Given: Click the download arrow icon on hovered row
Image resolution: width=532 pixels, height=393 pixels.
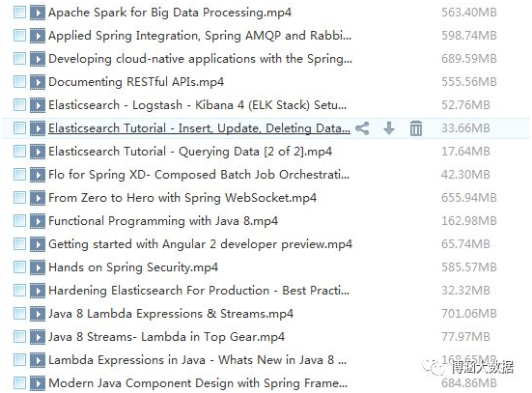Looking at the screenshot, I should tap(389, 128).
